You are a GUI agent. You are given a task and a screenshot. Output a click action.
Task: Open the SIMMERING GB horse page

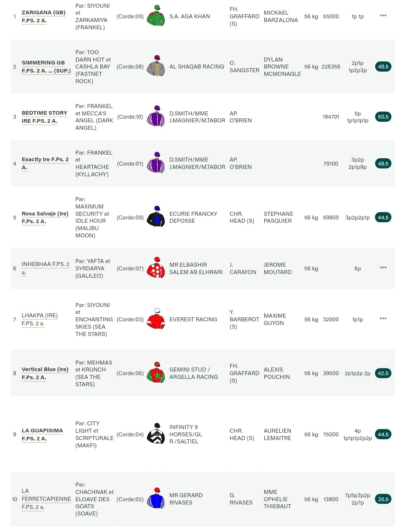pos(43,63)
